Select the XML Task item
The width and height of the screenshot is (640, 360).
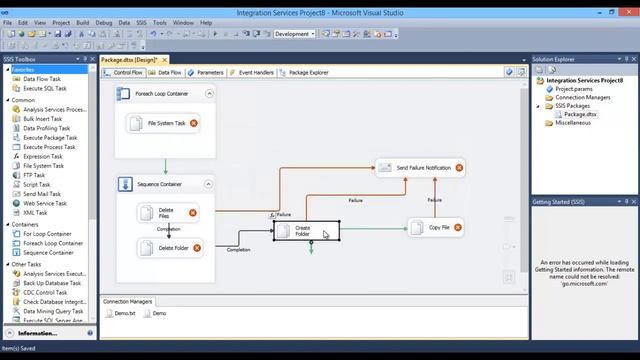(35, 213)
